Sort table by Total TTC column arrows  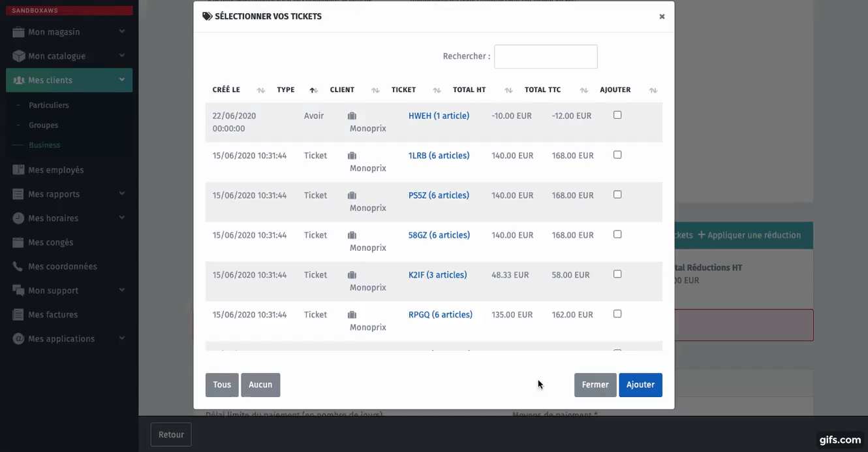[x=581, y=90]
